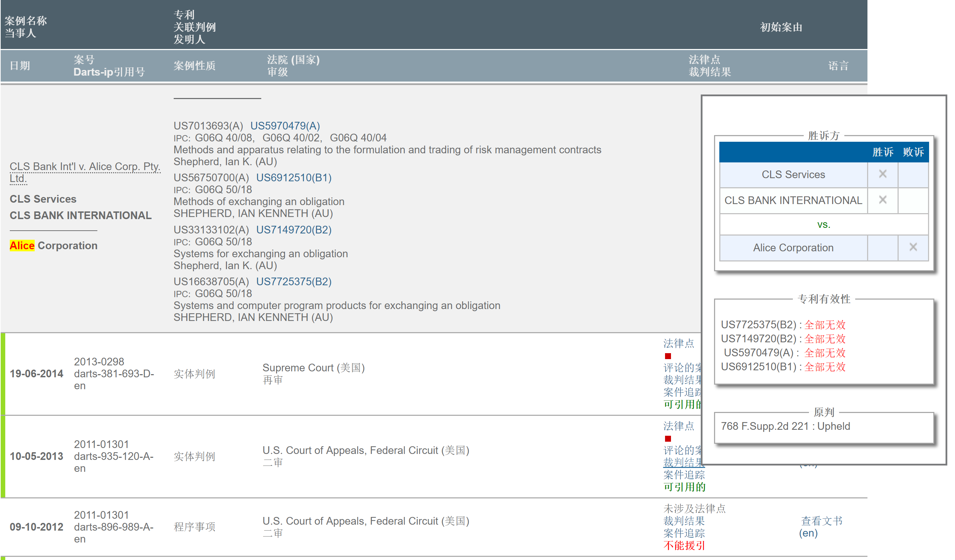Select the date 19-06-2014

pos(36,374)
